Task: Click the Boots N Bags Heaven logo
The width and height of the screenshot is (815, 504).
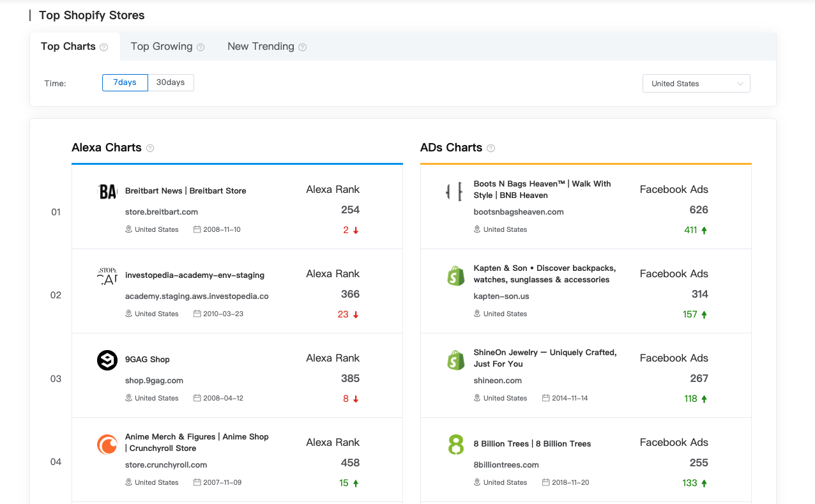Action: 455,191
